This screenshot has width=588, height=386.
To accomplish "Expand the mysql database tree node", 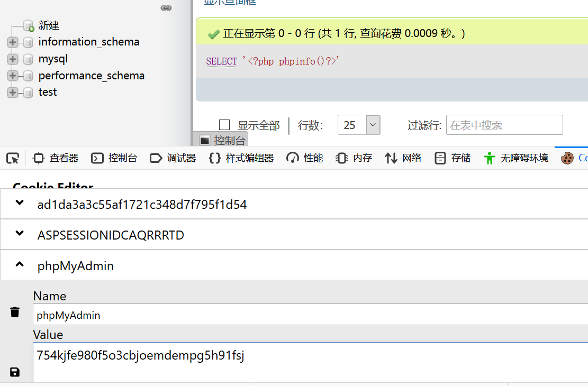I will [x=13, y=59].
